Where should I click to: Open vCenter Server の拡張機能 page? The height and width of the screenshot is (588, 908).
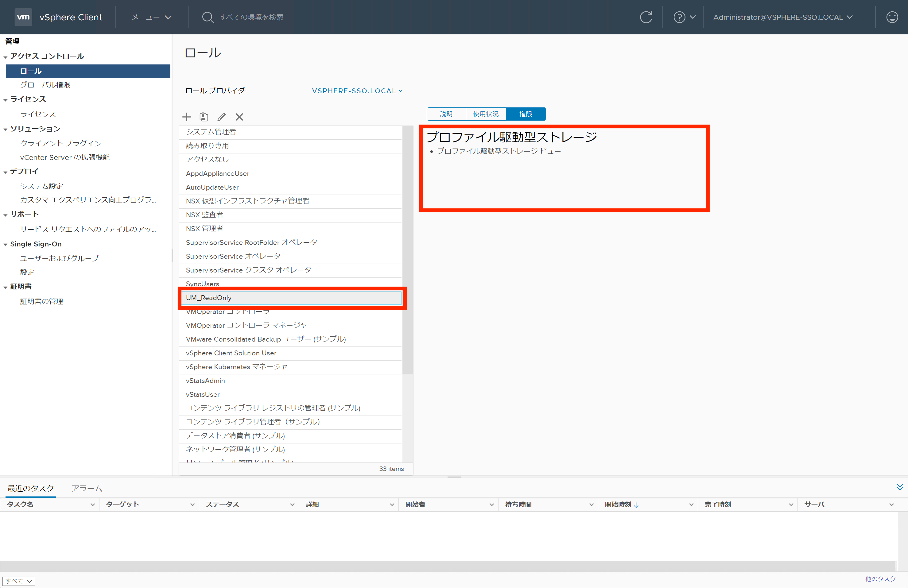pos(65,157)
